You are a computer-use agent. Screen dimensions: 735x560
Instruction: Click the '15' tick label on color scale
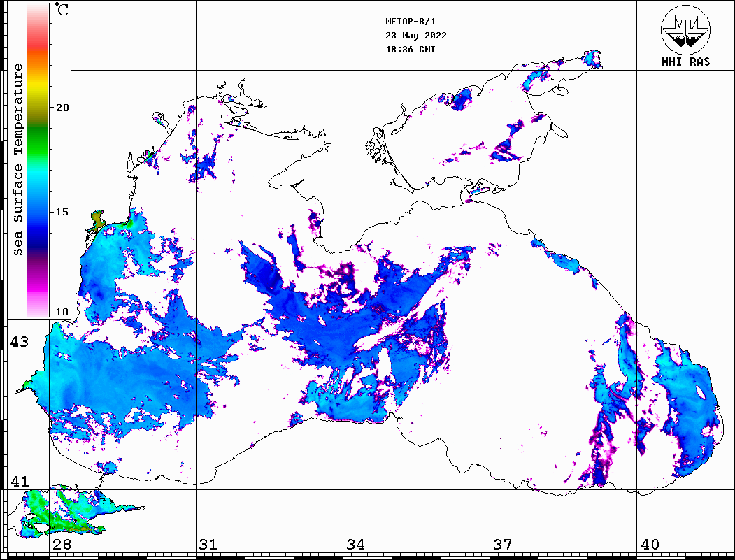pos(62,212)
